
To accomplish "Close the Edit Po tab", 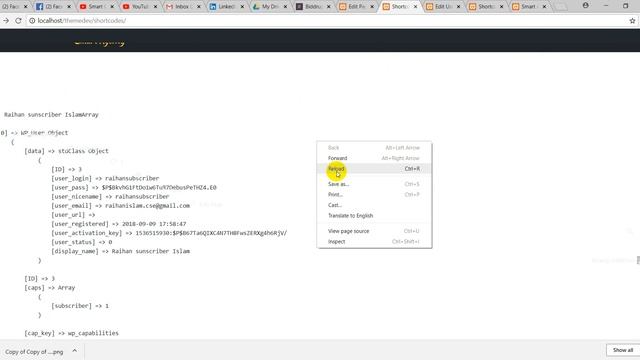I will [x=372, y=7].
